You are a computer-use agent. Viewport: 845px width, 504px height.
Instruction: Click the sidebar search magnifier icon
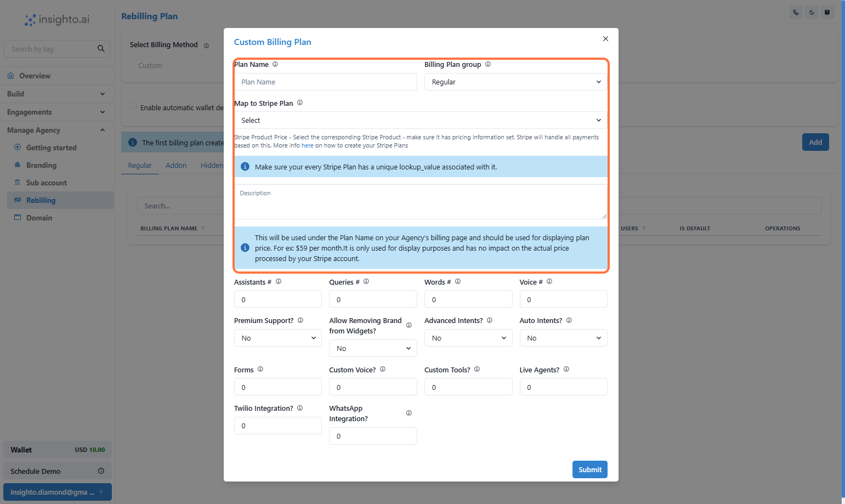pos(101,48)
